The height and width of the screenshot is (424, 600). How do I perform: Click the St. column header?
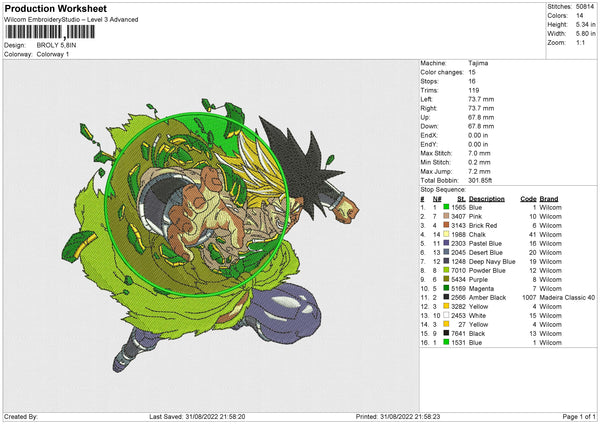click(461, 199)
